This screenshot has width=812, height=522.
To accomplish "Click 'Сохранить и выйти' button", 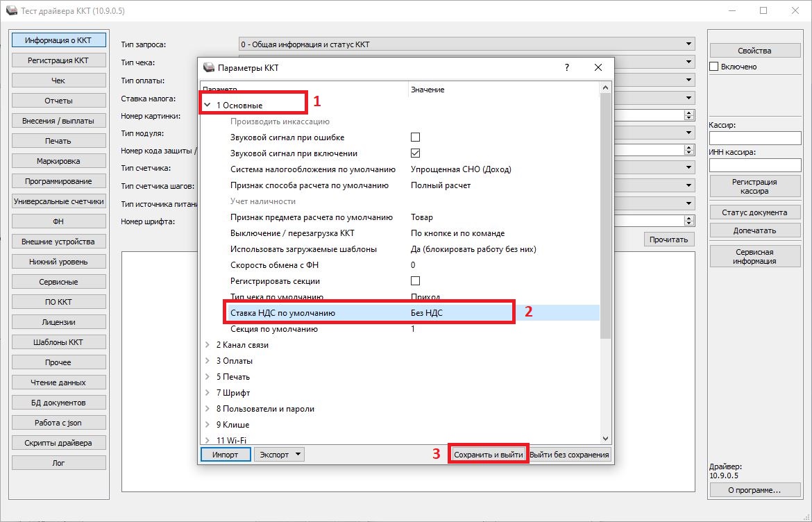I will (x=489, y=455).
